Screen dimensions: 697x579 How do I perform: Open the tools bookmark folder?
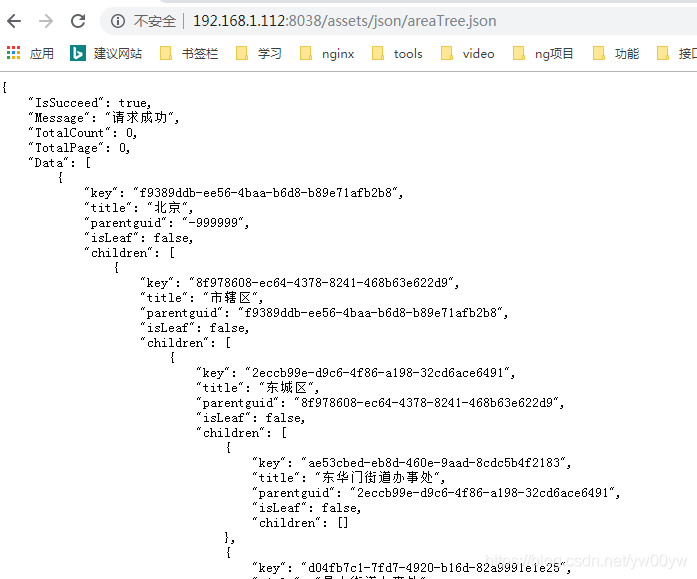point(397,53)
